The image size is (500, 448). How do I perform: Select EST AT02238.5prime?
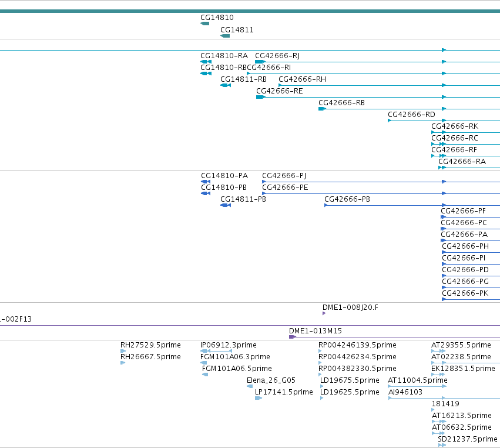pos(461,357)
